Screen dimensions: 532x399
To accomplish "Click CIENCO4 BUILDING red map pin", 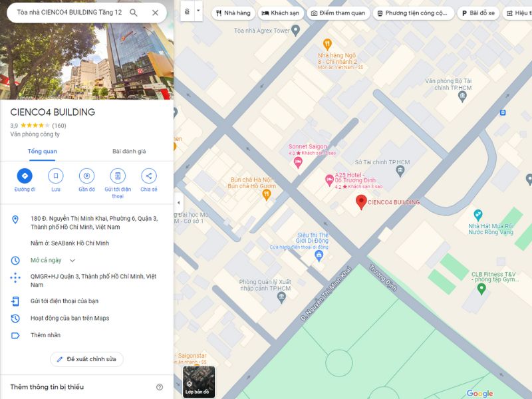I will 361,202.
